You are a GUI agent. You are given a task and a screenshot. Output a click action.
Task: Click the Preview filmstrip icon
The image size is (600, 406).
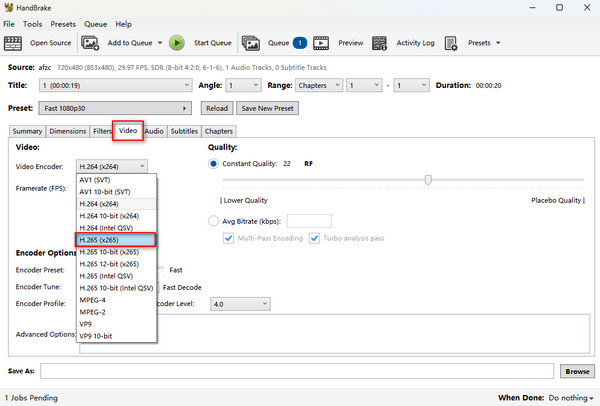point(321,43)
